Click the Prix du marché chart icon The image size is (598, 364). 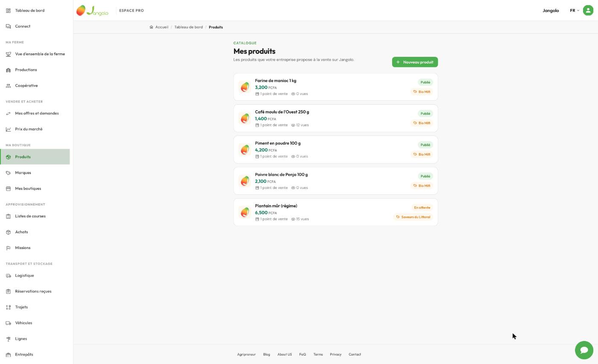(x=8, y=129)
